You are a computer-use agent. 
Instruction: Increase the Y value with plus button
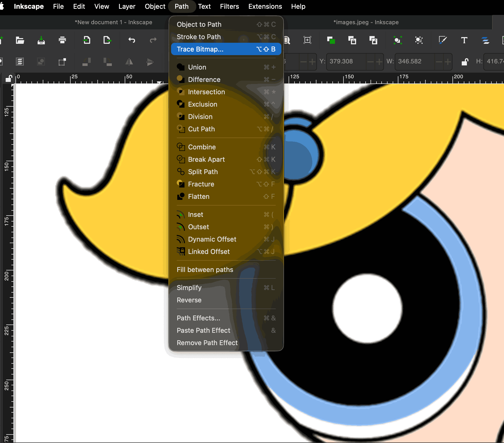[x=379, y=62]
